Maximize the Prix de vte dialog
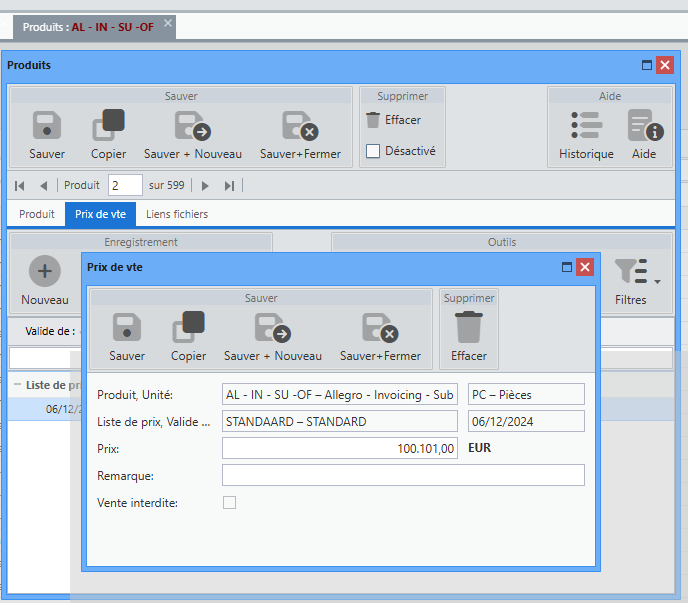Viewport: 688px width, 603px height. coord(567,267)
